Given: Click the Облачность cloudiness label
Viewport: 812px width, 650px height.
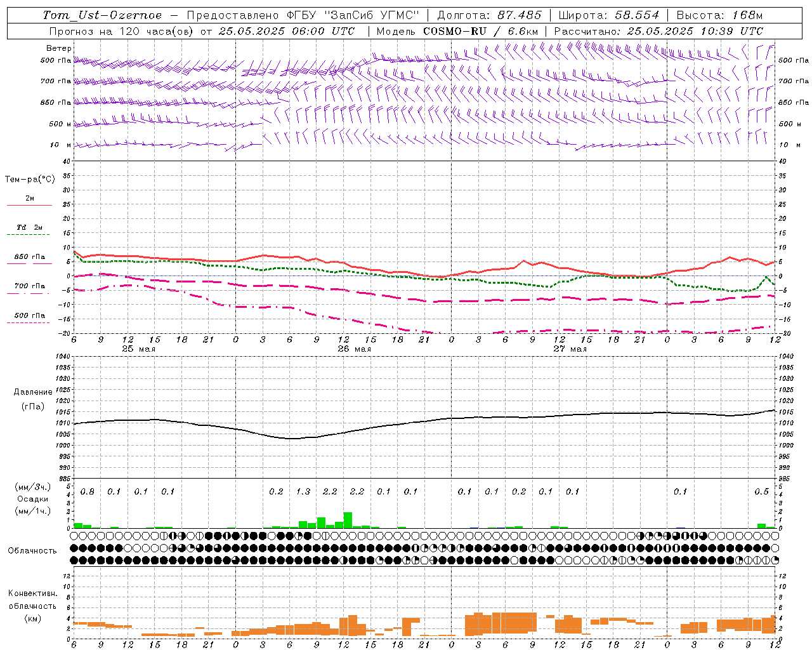Looking at the screenshot, I should tap(32, 550).
